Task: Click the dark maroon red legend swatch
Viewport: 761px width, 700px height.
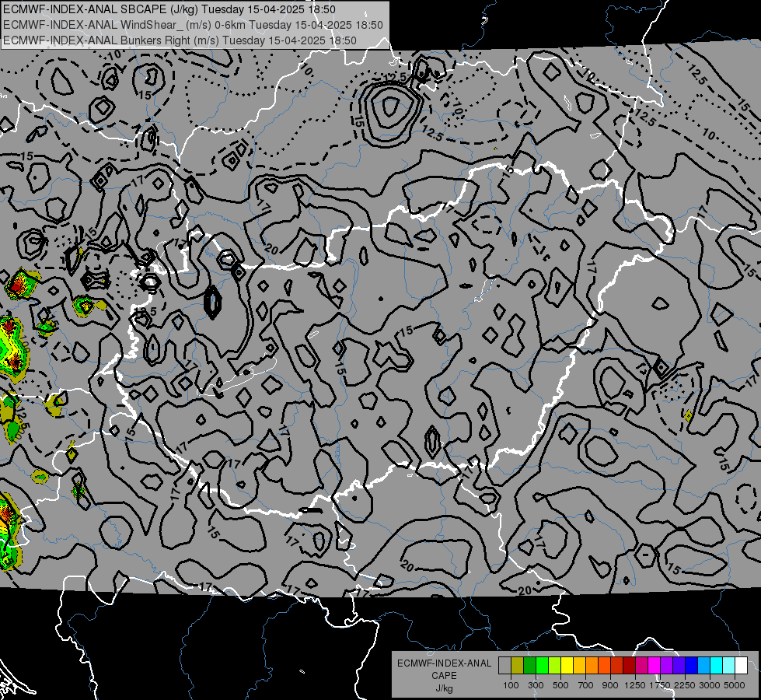Action: 629,666
